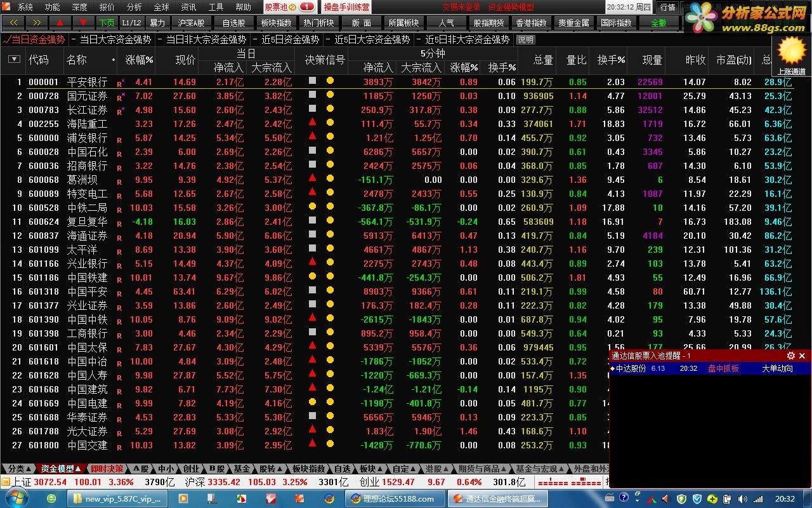Click the red down triangle toolbar button
The image size is (812, 508).
pos(84,22)
